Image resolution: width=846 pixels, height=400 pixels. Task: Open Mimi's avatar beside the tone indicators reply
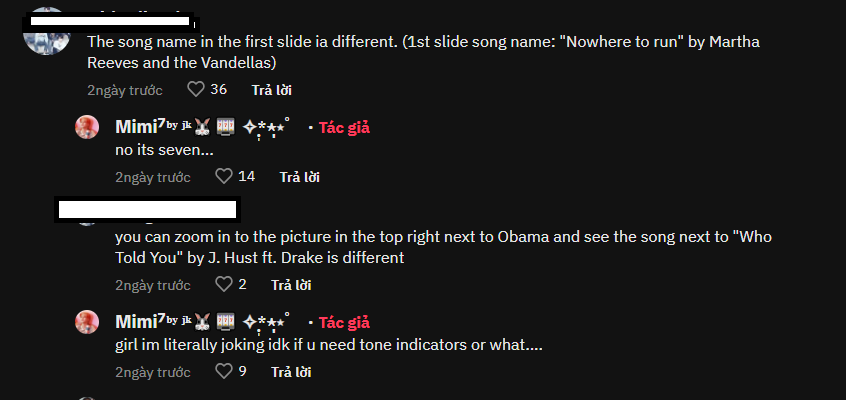(88, 322)
